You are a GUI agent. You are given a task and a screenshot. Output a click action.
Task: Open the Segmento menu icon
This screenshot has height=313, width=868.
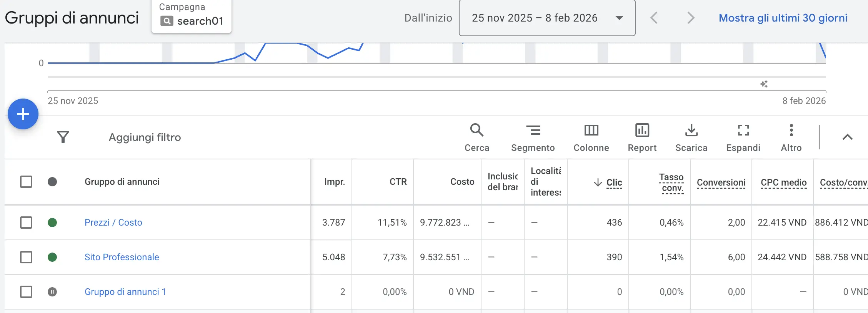tap(533, 131)
